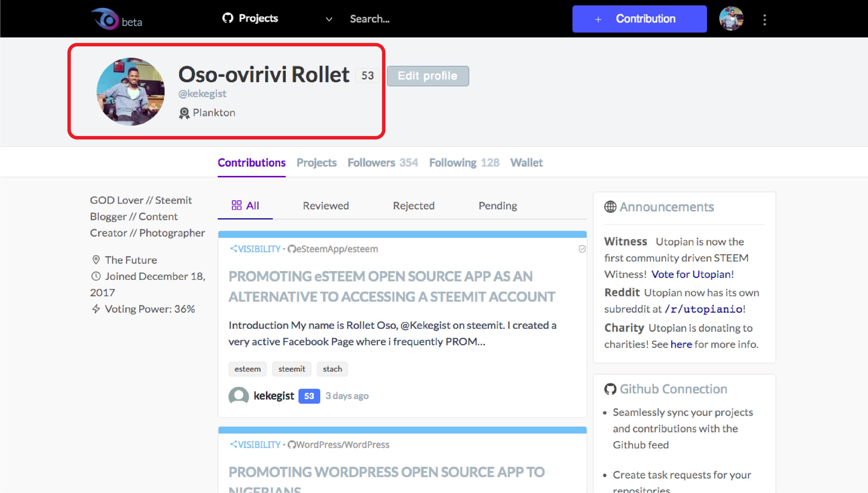
Task: Click the shield check icon on eSteem post
Action: tap(582, 249)
